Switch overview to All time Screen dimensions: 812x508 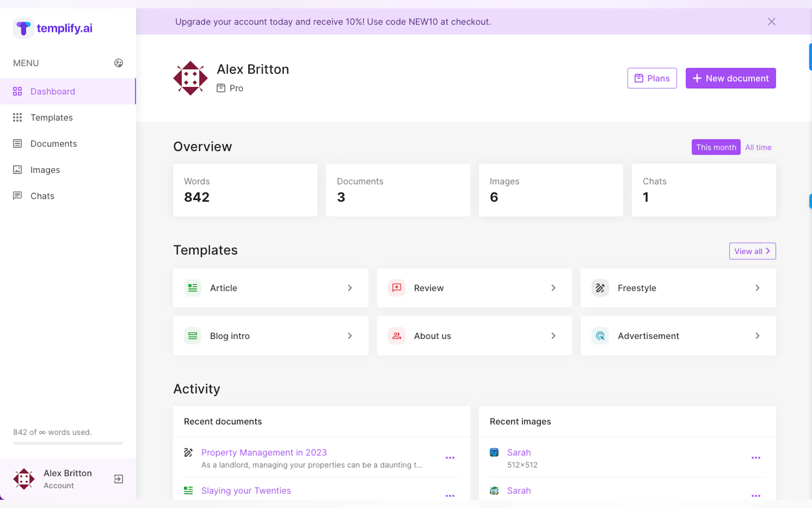pyautogui.click(x=758, y=147)
